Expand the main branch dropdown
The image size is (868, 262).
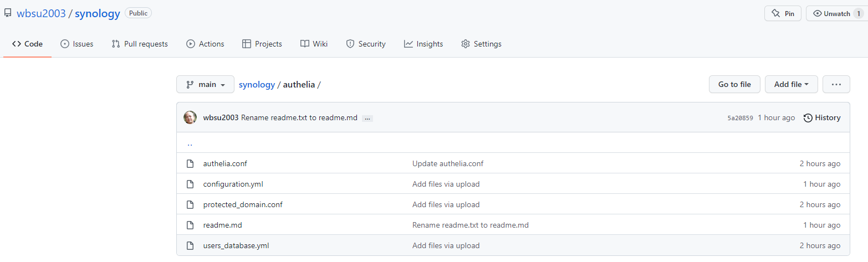(x=205, y=84)
